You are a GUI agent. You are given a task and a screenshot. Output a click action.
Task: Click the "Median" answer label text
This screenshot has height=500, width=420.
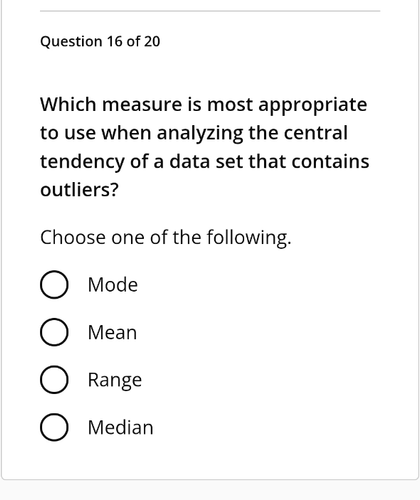121,427
